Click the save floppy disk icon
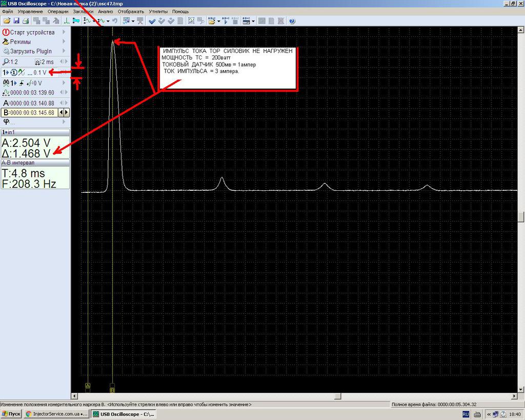The image size is (525, 420). tap(16, 21)
